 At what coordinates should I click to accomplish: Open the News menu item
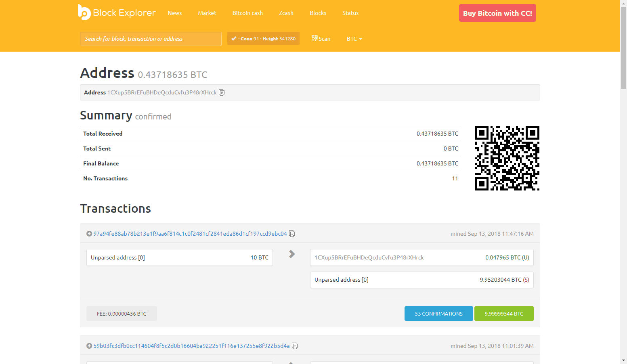pos(174,13)
